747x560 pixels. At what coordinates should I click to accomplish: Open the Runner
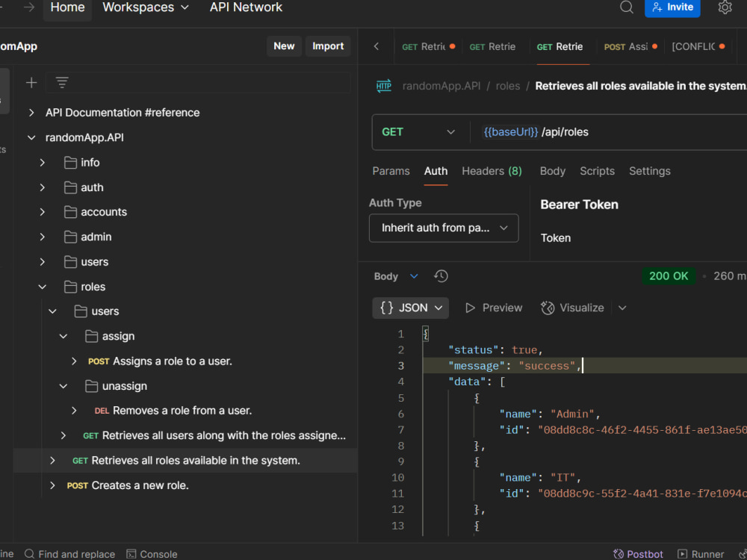701,554
